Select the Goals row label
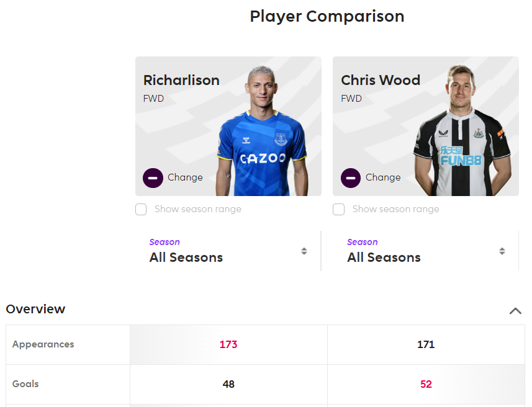This screenshot has height=407, width=532. 25,384
